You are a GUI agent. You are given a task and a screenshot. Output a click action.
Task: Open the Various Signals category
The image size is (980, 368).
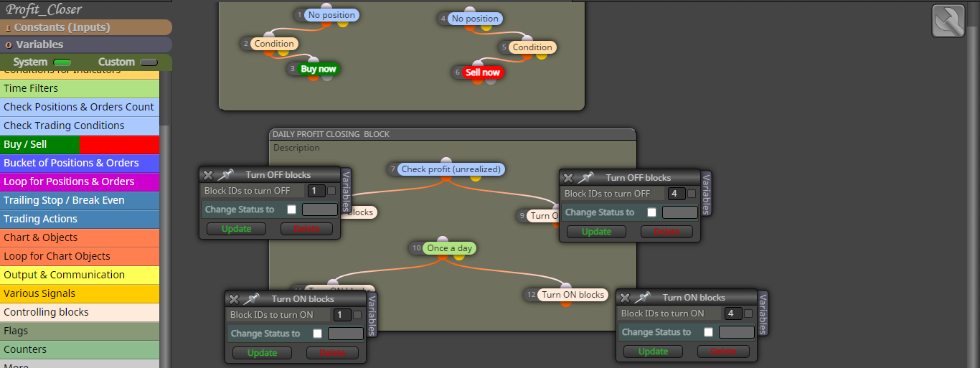[80, 294]
